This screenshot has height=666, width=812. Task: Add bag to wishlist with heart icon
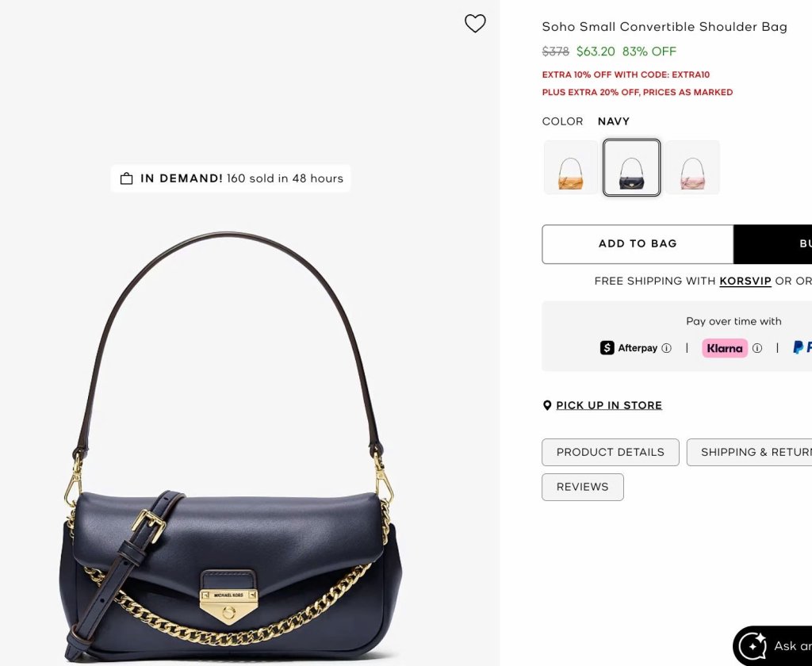475,23
